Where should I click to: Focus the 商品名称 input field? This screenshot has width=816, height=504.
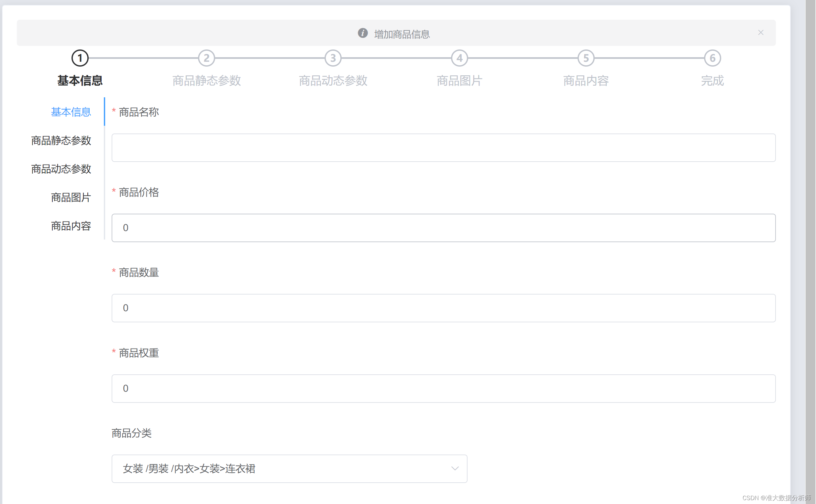(443, 148)
